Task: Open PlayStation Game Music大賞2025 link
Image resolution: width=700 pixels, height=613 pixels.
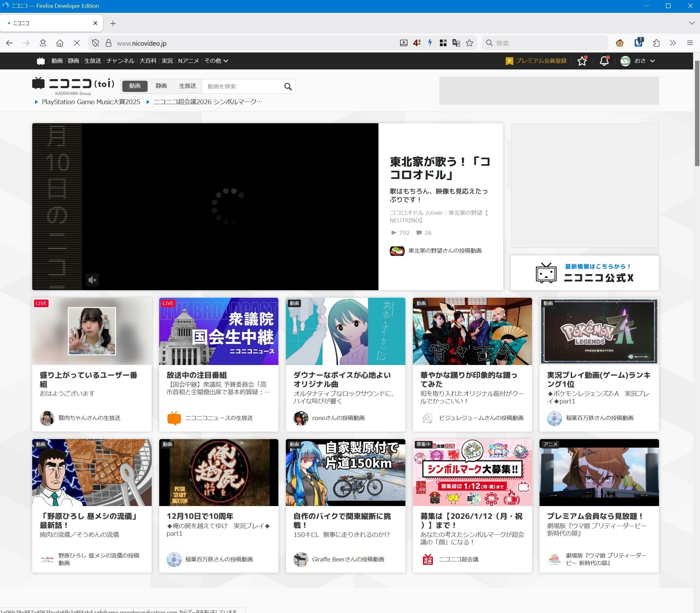Action: click(x=91, y=102)
